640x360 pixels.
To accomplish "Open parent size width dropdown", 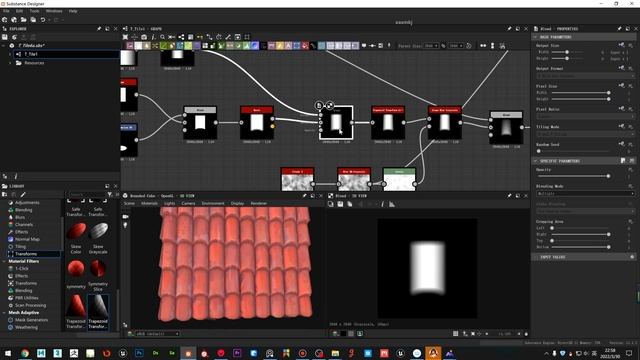I will pyautogui.click(x=431, y=46).
